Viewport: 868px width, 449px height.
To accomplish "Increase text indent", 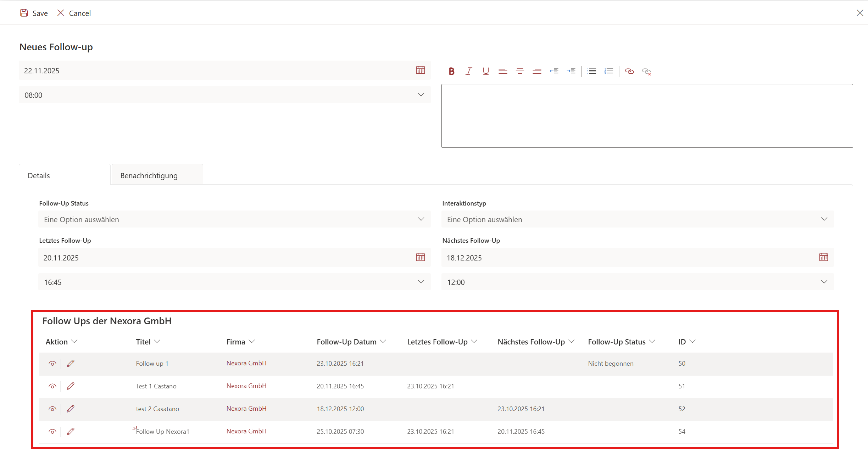I will [x=571, y=71].
